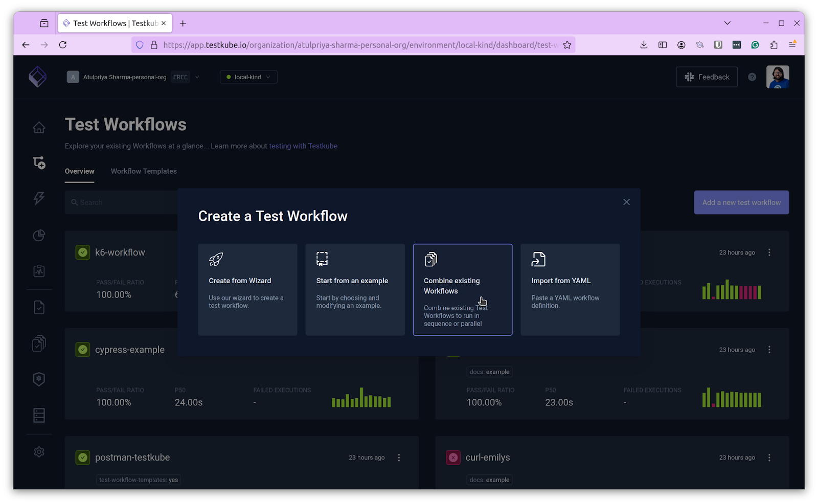Close the Create a Test Workflow dialog

tap(626, 202)
